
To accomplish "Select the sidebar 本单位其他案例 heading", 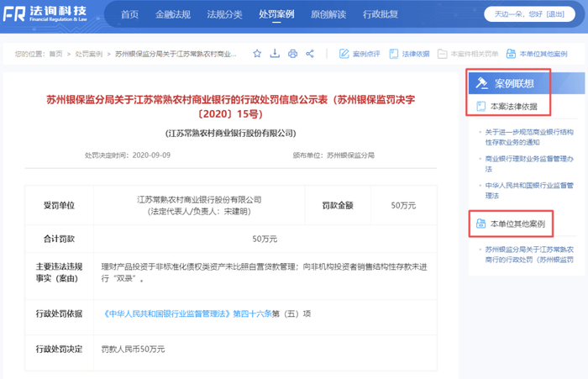I will 517,224.
